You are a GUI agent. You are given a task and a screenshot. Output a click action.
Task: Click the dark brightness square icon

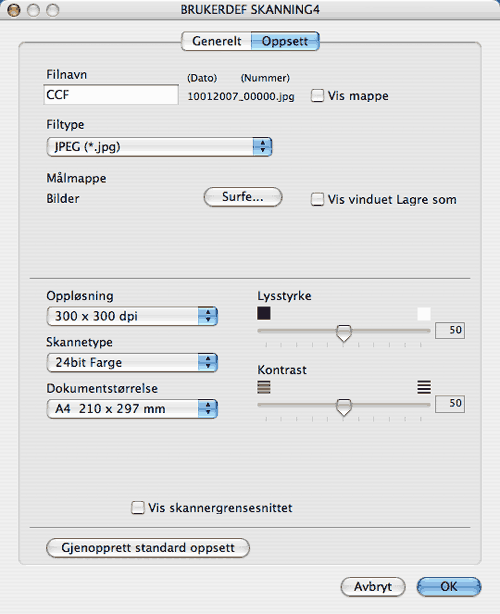coord(264,313)
